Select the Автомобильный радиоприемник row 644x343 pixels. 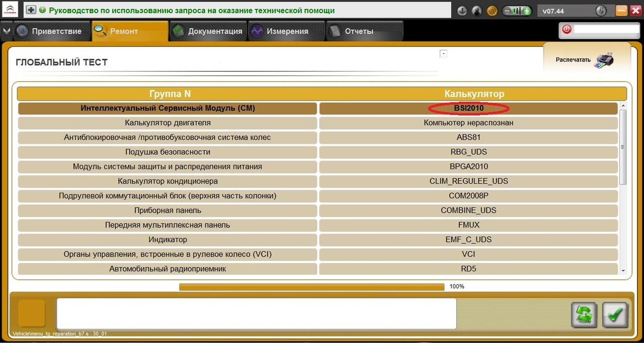[168, 269]
